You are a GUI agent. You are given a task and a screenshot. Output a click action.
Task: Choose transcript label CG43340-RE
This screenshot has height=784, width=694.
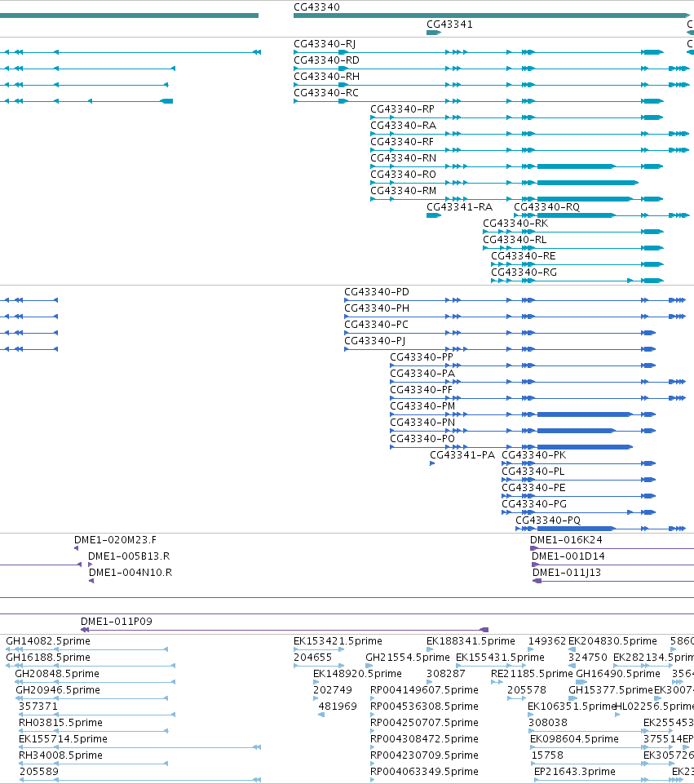524,256
